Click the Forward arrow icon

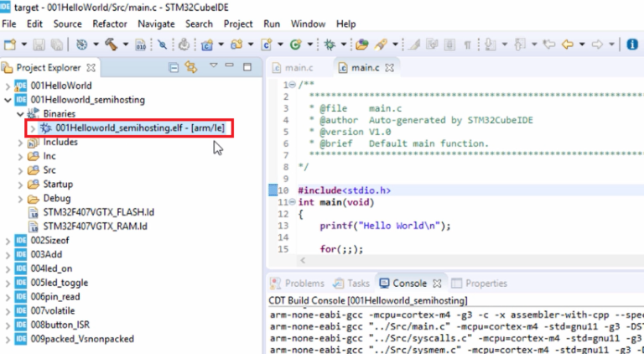(597, 44)
